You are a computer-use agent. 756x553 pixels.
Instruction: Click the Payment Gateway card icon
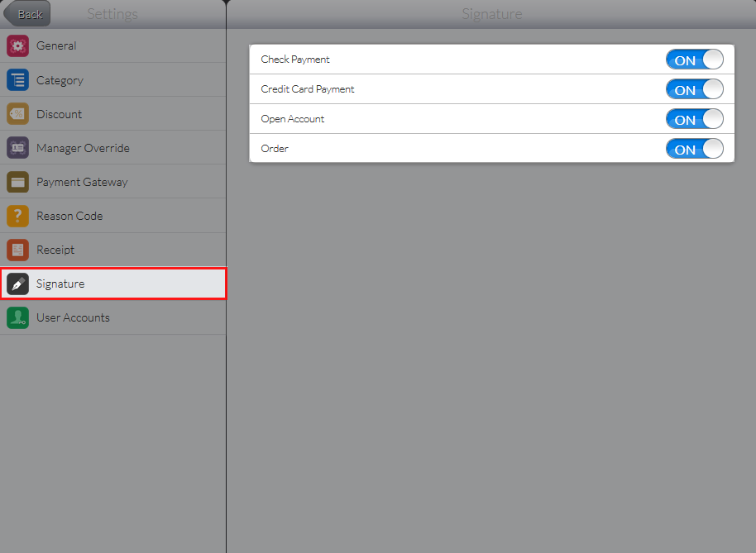(18, 182)
